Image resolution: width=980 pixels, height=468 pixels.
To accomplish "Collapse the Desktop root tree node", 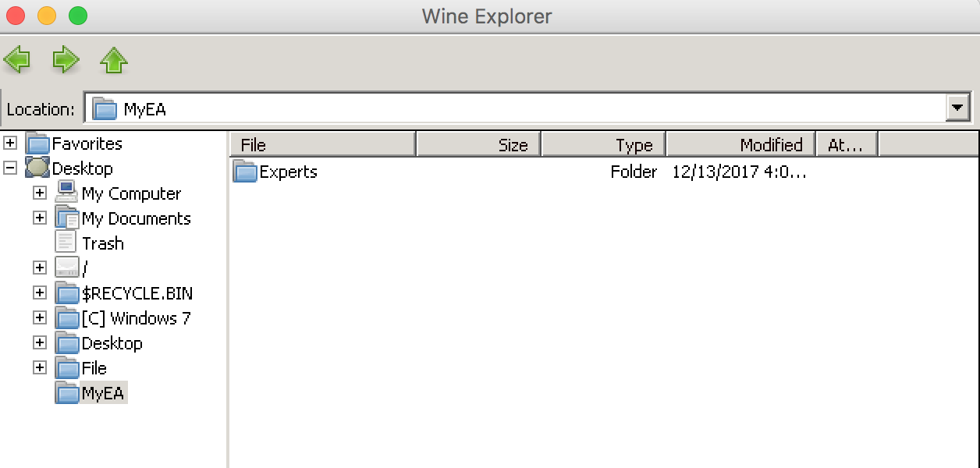I will tap(10, 168).
